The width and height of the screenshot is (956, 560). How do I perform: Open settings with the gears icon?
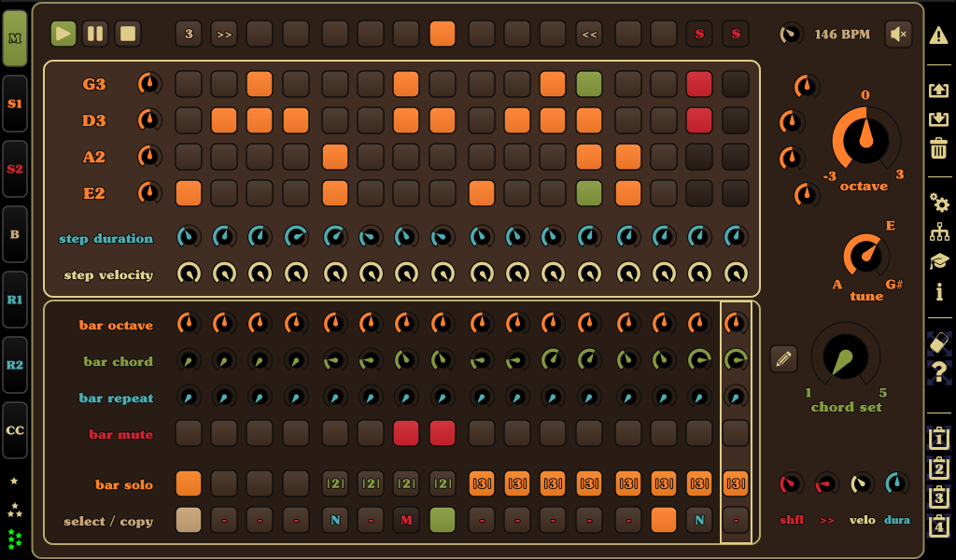tap(939, 203)
